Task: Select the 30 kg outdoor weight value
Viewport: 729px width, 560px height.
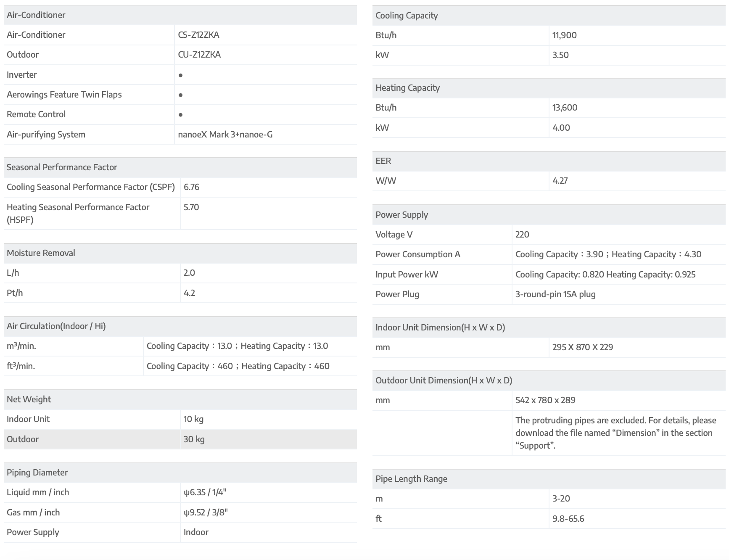Action: coord(194,439)
